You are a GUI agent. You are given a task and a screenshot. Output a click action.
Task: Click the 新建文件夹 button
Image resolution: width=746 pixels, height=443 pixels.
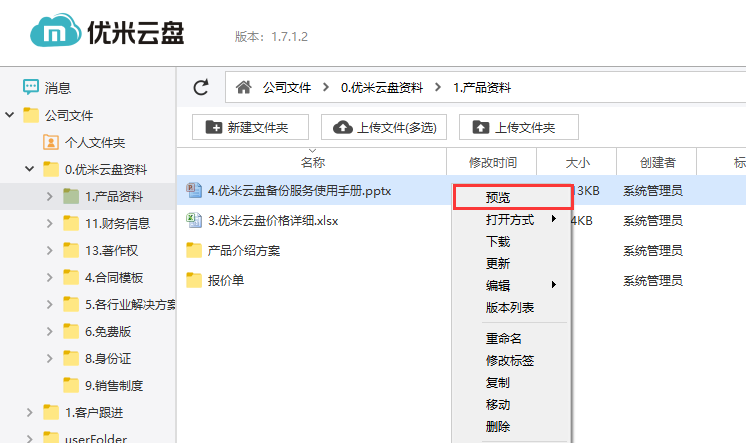[x=246, y=127]
